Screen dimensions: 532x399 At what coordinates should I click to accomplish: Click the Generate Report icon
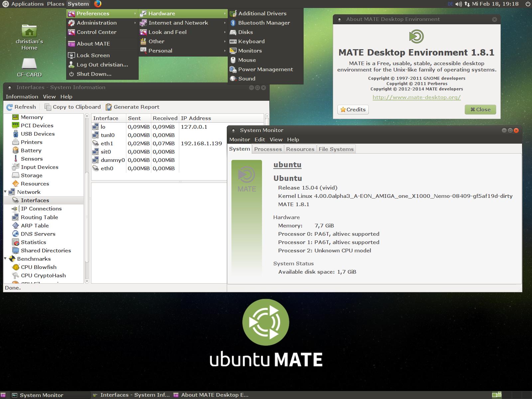point(109,107)
